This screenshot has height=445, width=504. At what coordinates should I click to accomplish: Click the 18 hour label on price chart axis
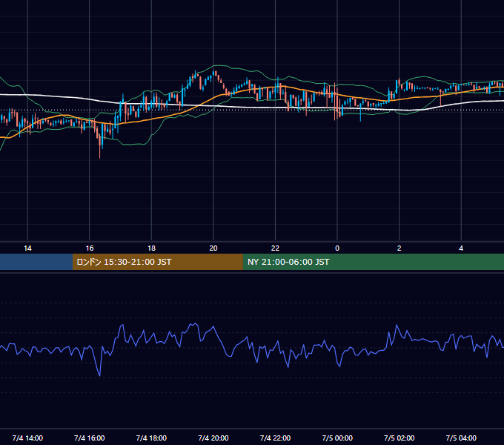click(151, 248)
